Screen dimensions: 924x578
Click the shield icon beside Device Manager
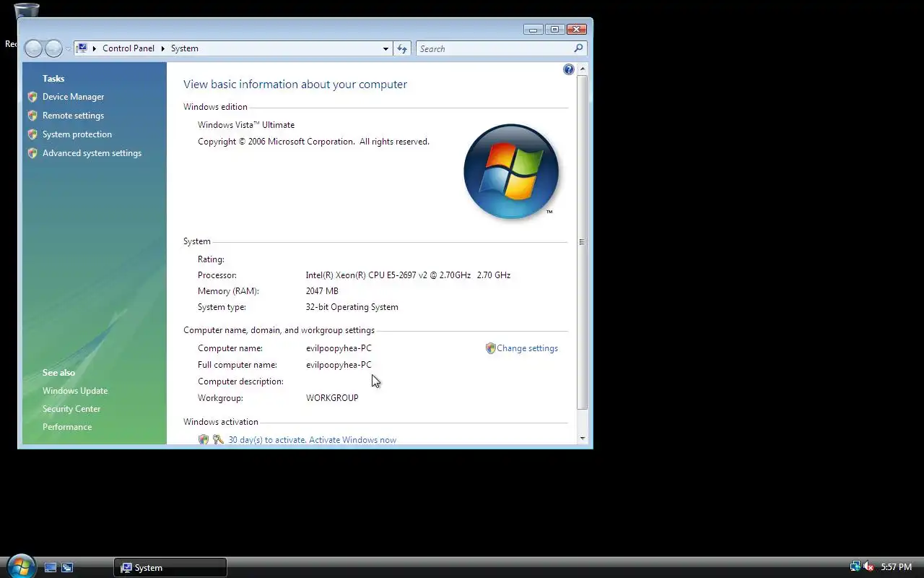[32, 97]
